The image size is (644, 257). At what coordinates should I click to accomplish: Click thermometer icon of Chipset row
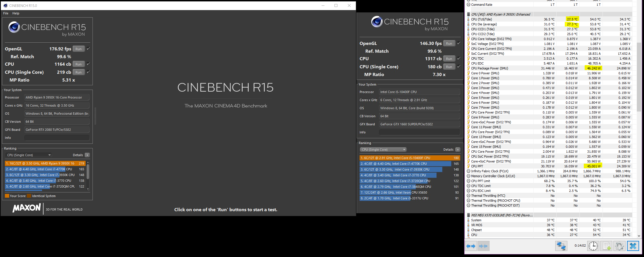point(469,230)
